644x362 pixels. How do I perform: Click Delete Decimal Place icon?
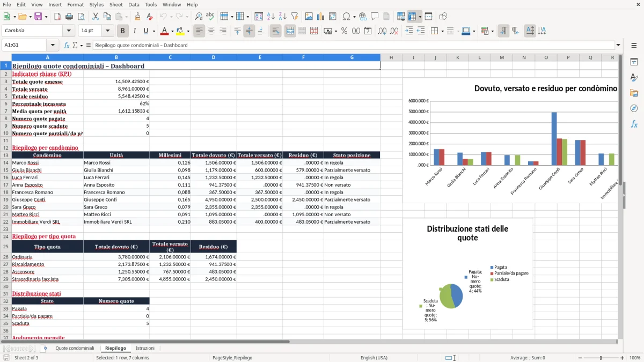(x=394, y=31)
